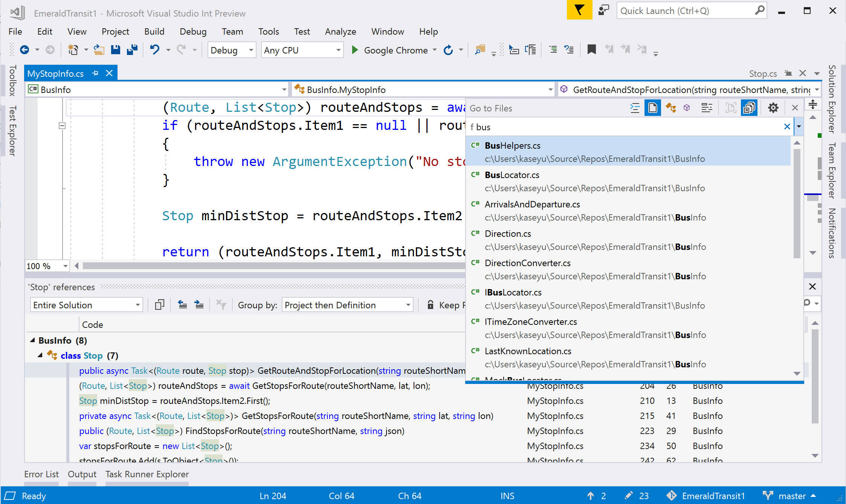Click the Go To Files settings gear icon
846x504 pixels.
pyautogui.click(x=774, y=107)
